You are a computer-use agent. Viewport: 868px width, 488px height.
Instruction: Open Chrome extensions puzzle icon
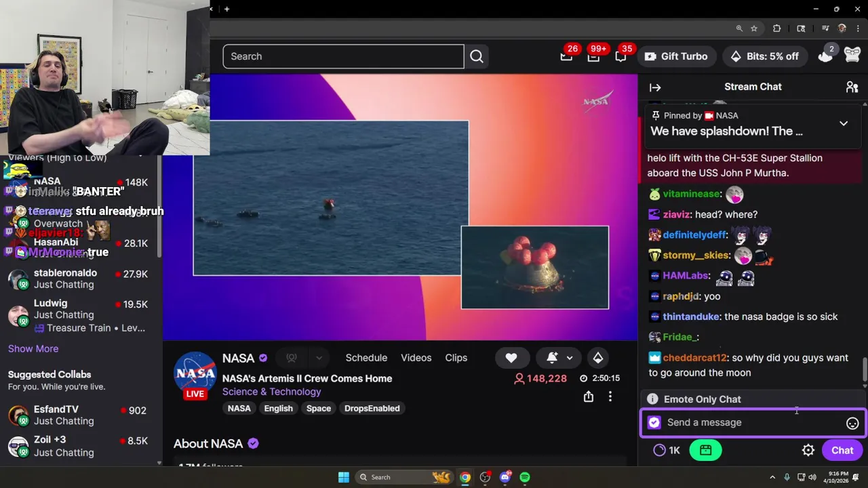(776, 28)
